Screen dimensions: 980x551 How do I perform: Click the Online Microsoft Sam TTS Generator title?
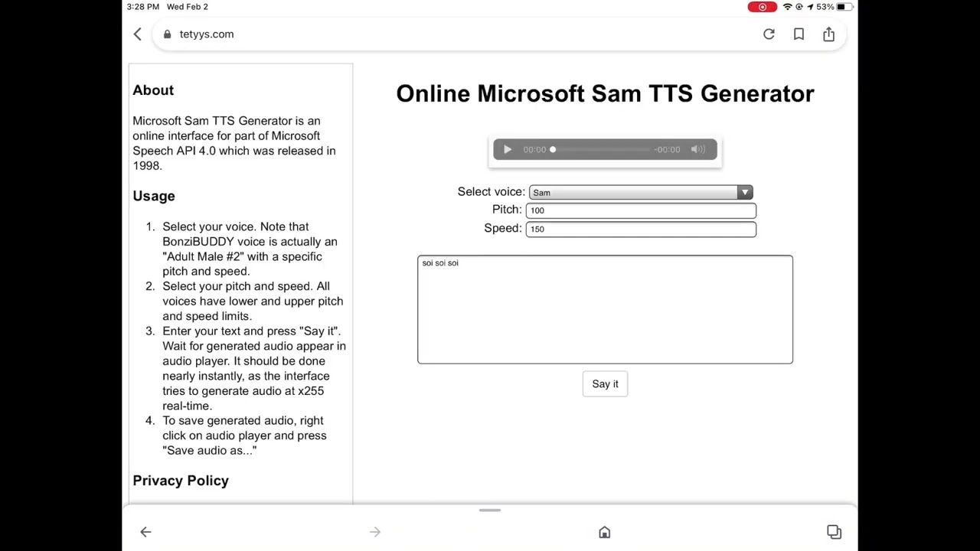coord(605,93)
